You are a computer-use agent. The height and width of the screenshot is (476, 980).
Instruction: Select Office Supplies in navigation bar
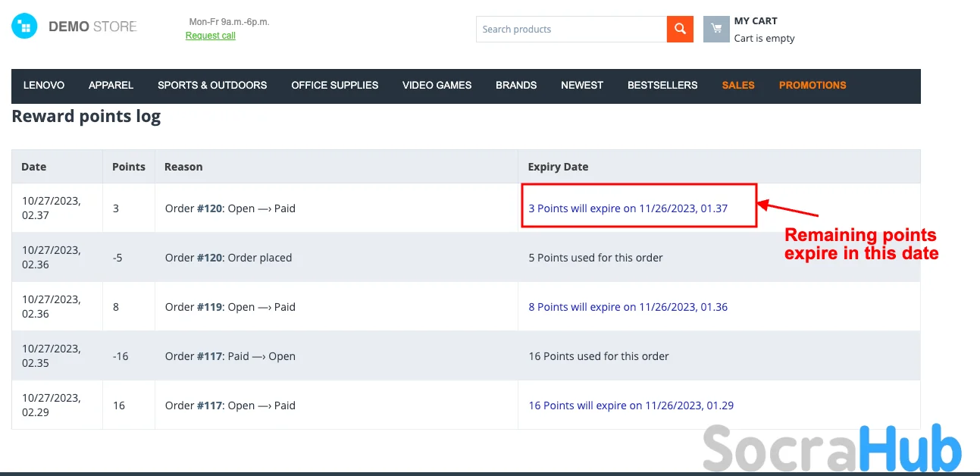[x=334, y=85]
